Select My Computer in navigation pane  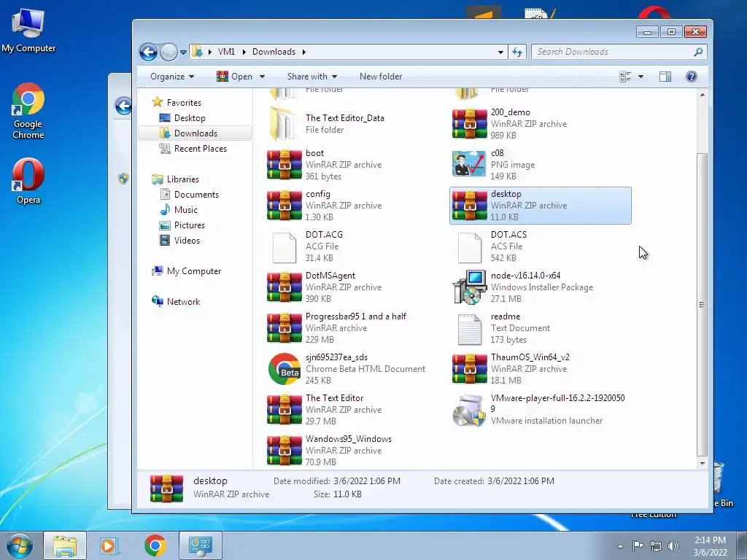point(194,271)
